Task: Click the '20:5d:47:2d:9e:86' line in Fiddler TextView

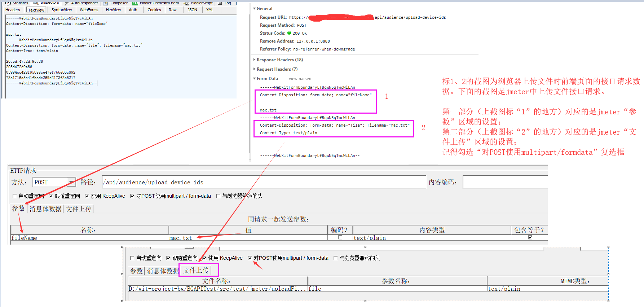Action: tap(24, 62)
